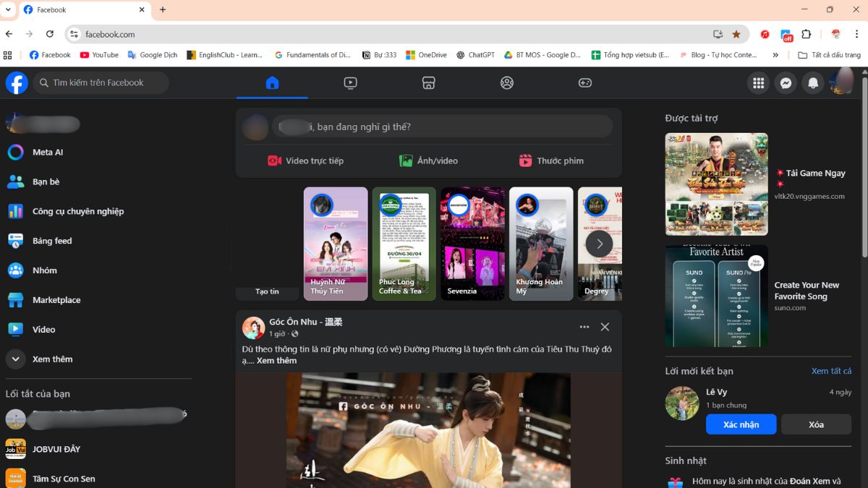Click the browser Back arrow
The image size is (868, 488).
click(9, 34)
